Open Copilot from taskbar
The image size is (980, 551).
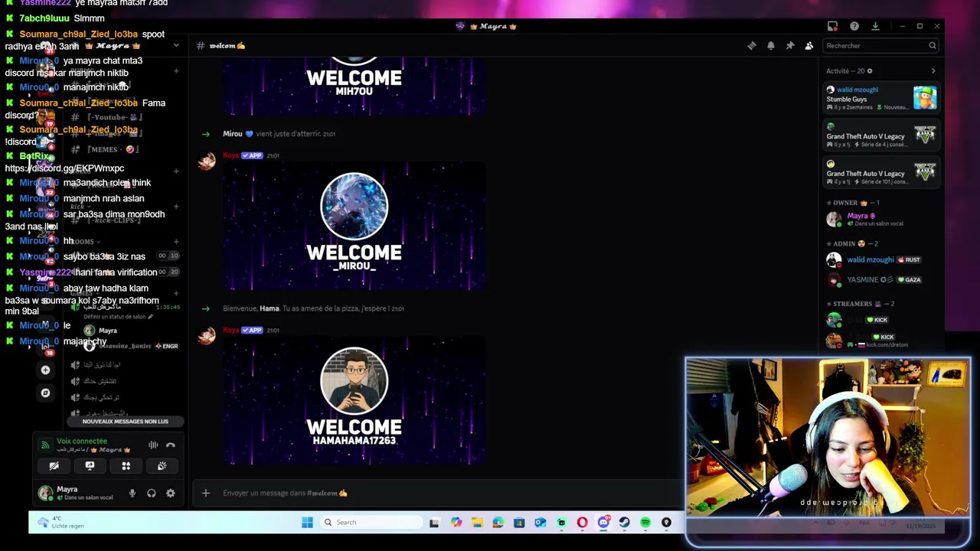click(456, 523)
